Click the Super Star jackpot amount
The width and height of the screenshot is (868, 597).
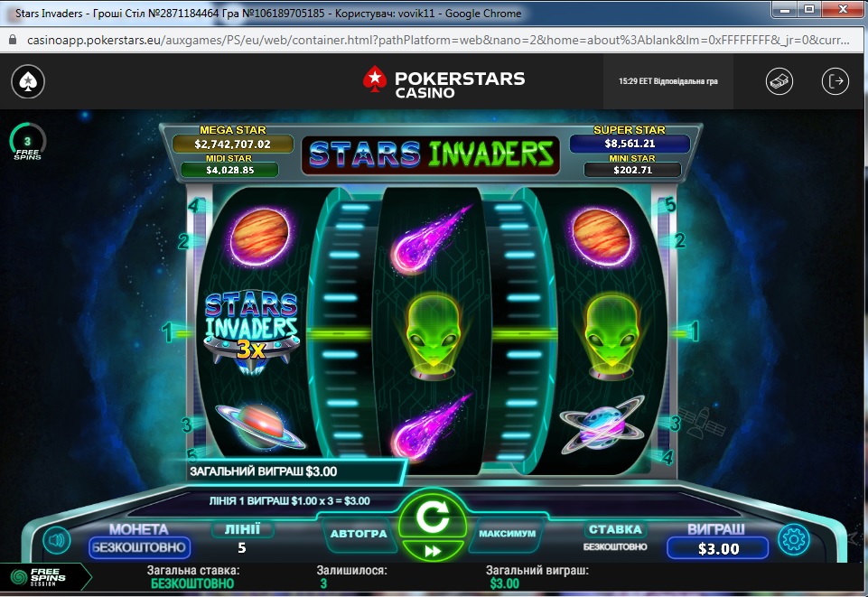630,144
